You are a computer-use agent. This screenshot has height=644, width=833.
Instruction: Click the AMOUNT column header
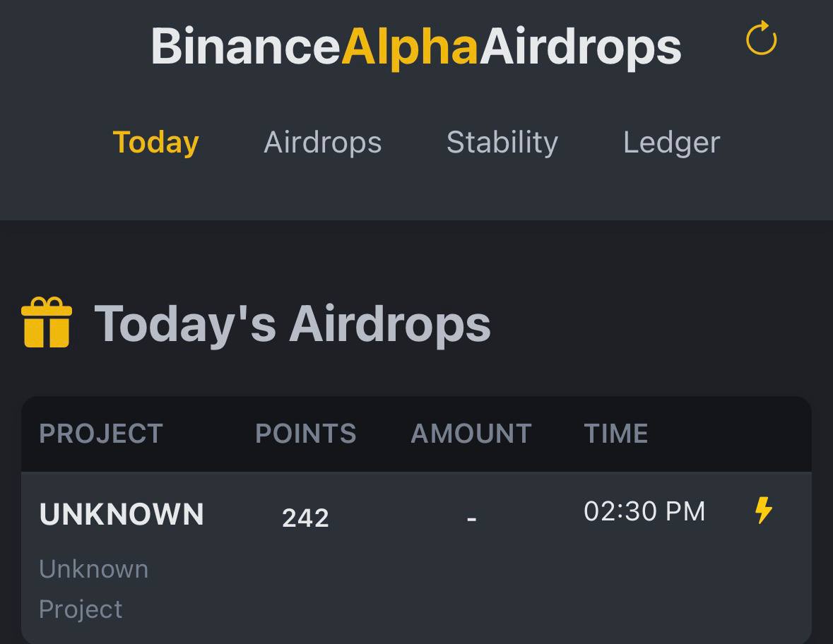[x=471, y=434]
